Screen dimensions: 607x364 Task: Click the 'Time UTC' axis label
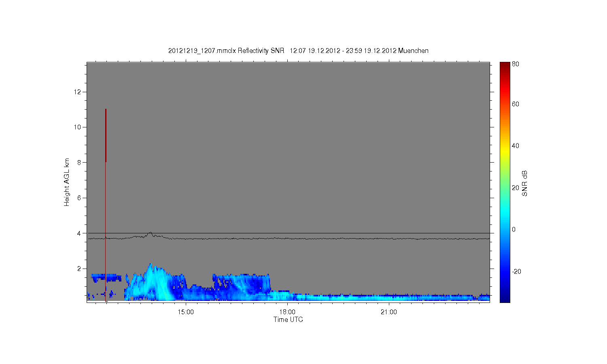288,320
